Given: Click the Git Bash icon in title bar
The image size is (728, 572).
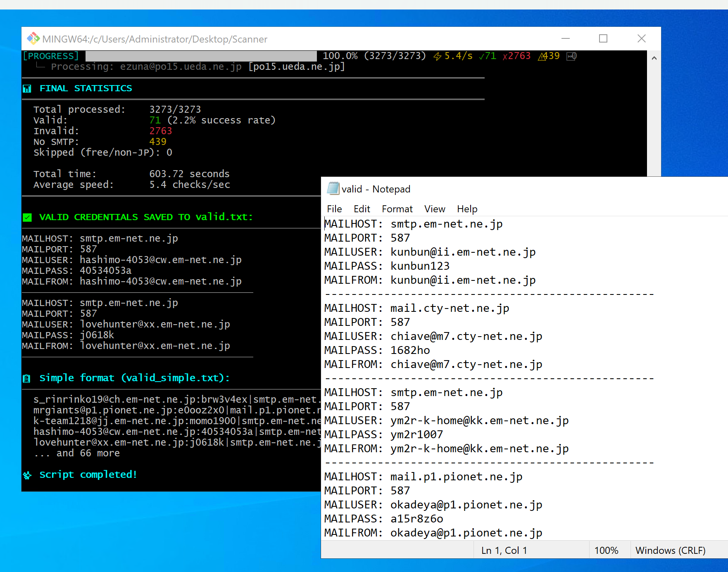Looking at the screenshot, I should click(x=33, y=39).
